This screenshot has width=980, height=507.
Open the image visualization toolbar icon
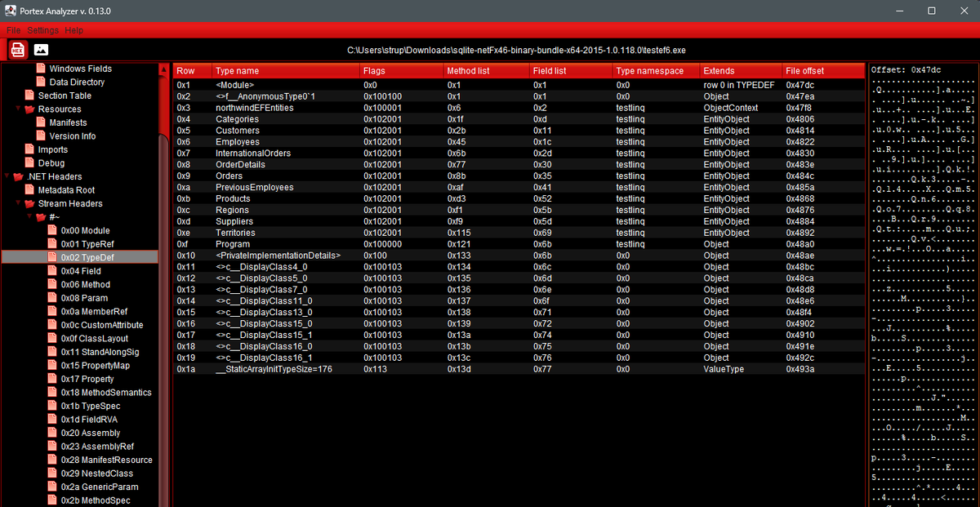(41, 50)
